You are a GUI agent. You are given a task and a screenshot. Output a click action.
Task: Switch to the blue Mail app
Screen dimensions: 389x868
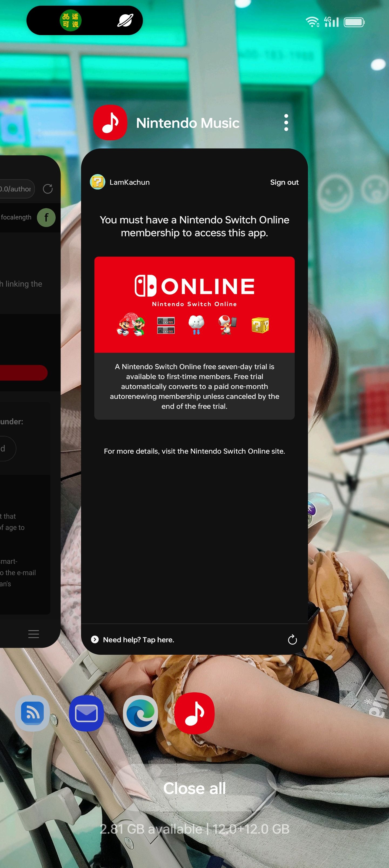tap(86, 713)
